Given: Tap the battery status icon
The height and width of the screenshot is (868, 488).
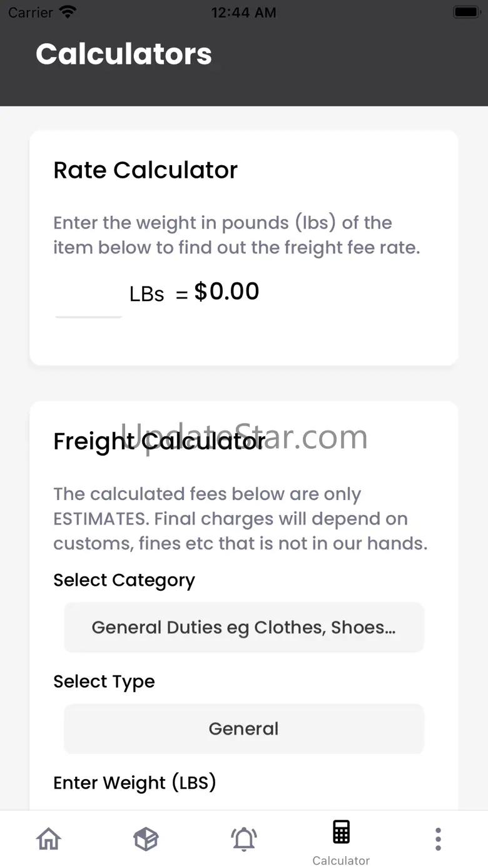Looking at the screenshot, I should (466, 12).
